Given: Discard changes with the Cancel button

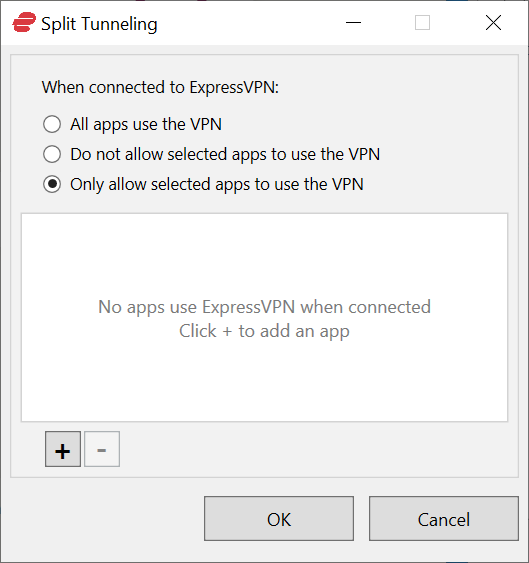Looking at the screenshot, I should pos(444,518).
